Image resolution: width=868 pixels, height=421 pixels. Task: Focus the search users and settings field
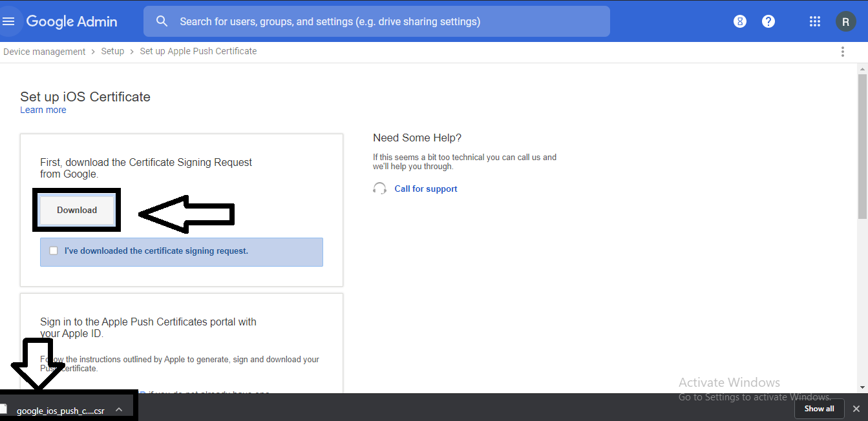(377, 21)
